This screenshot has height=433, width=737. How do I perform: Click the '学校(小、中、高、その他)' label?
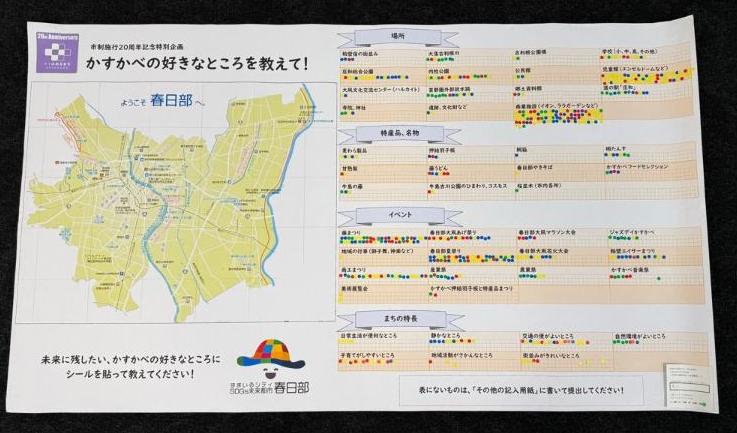[629, 51]
